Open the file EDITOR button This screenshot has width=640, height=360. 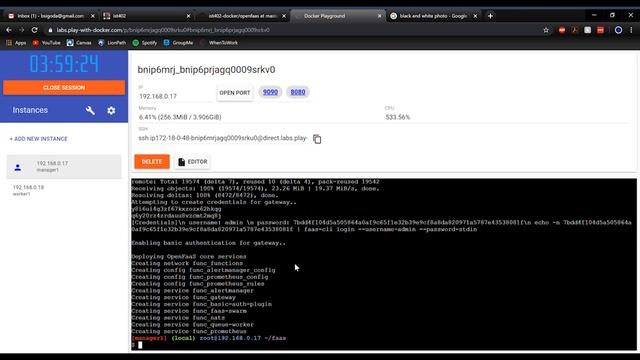pos(193,162)
